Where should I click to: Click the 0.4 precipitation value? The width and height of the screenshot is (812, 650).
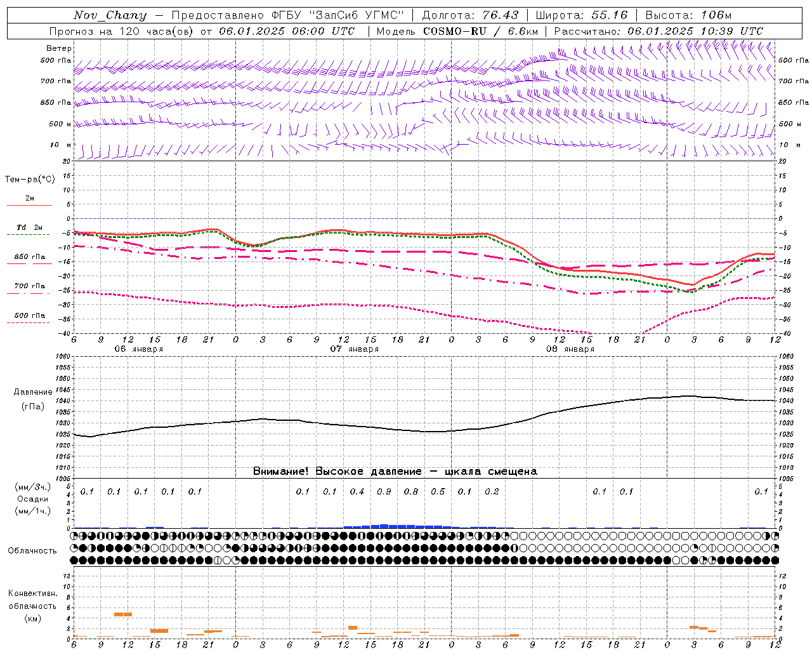point(357,491)
